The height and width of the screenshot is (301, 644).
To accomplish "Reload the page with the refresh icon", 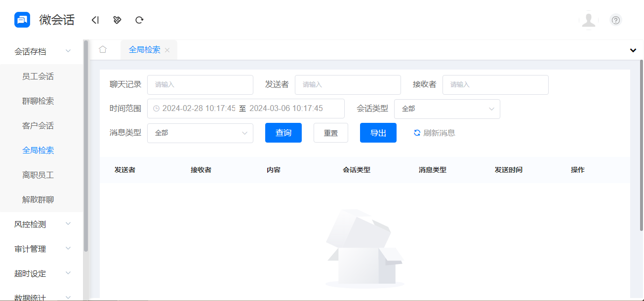I will pos(139,20).
